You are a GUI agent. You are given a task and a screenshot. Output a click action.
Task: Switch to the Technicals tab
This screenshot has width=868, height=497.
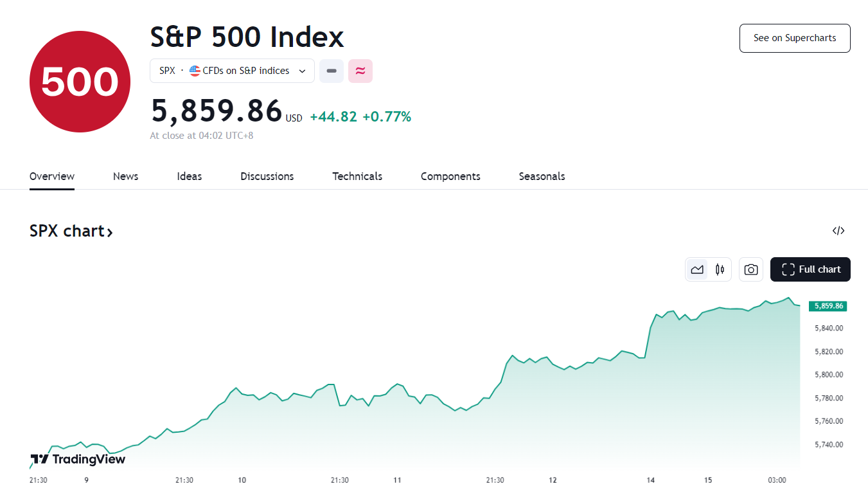click(x=357, y=176)
